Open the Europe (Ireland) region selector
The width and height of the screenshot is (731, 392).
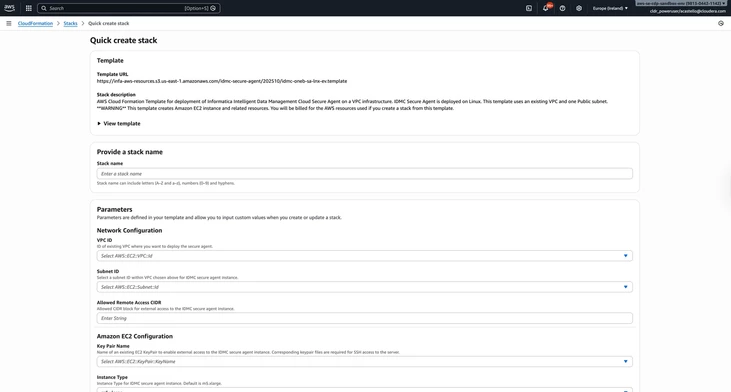[610, 8]
